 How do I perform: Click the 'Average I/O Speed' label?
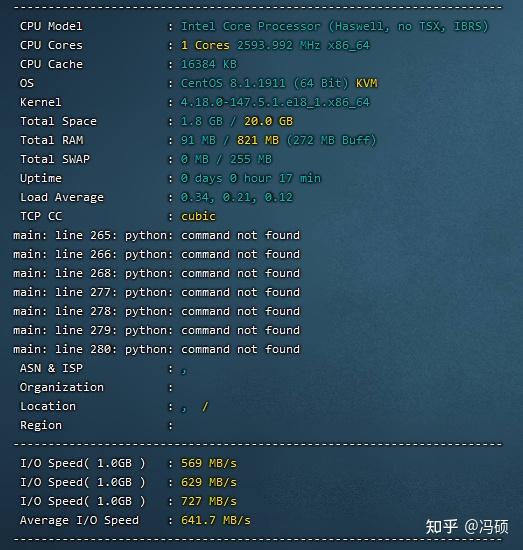click(x=79, y=520)
